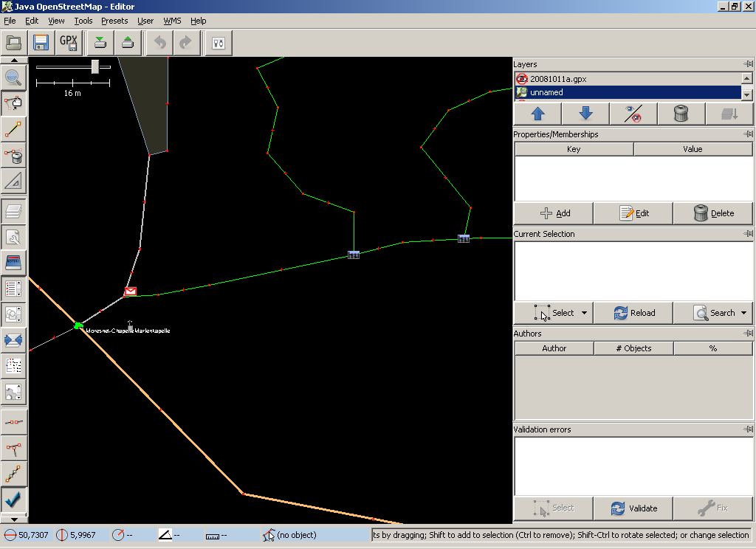Pin the Validation errors panel via header icon
Image resolution: width=756 pixels, height=549 pixels.
click(x=748, y=429)
